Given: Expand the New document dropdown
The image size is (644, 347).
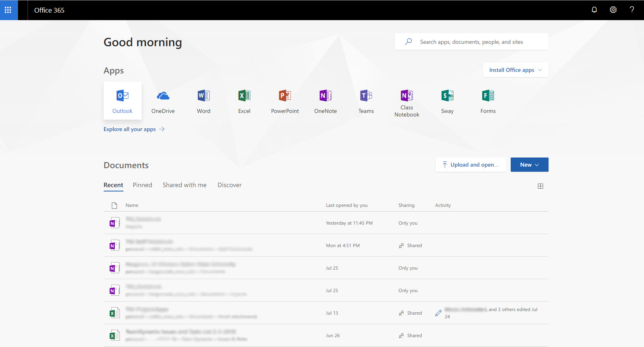Looking at the screenshot, I should [529, 165].
